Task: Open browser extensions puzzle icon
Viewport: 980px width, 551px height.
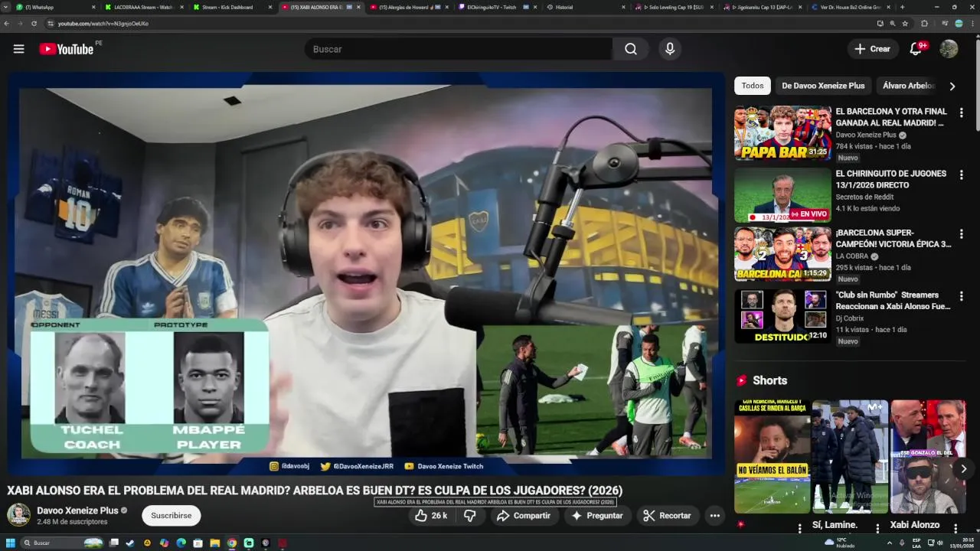Action: [924, 24]
